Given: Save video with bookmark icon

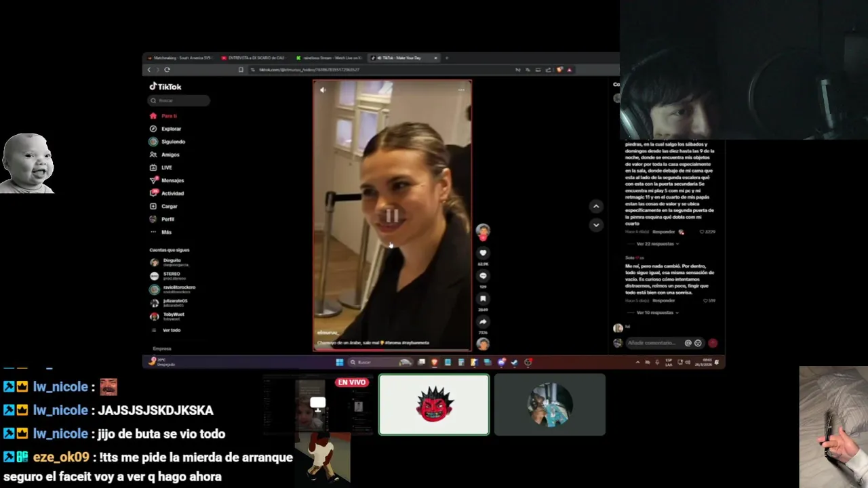Looking at the screenshot, I should click(483, 299).
